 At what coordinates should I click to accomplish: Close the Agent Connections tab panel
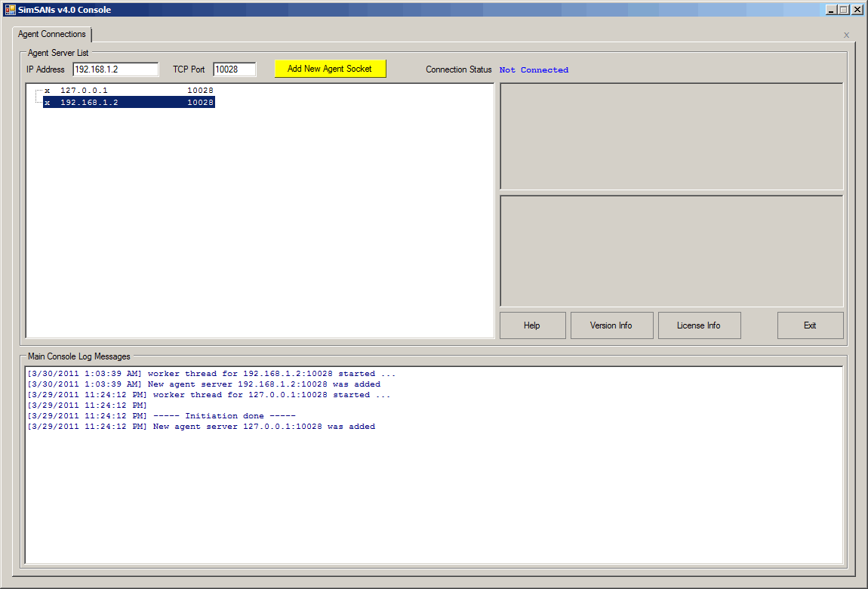point(846,35)
